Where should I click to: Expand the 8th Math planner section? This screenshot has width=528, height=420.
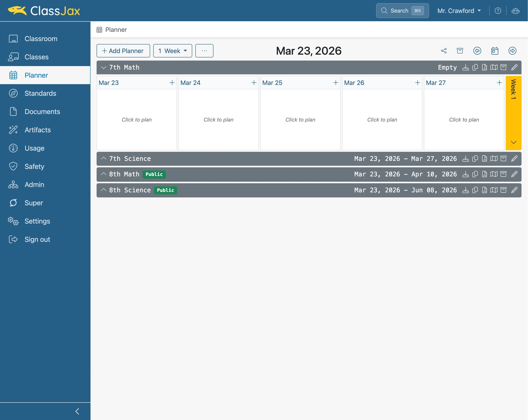104,174
